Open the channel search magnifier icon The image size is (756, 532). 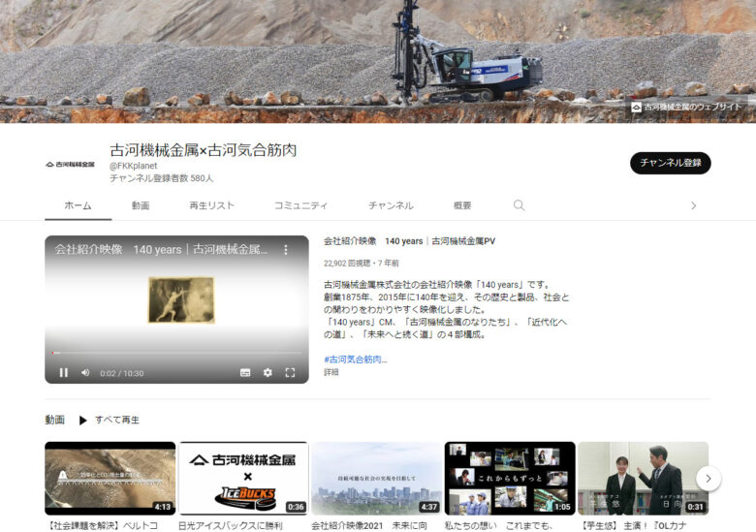(519, 205)
